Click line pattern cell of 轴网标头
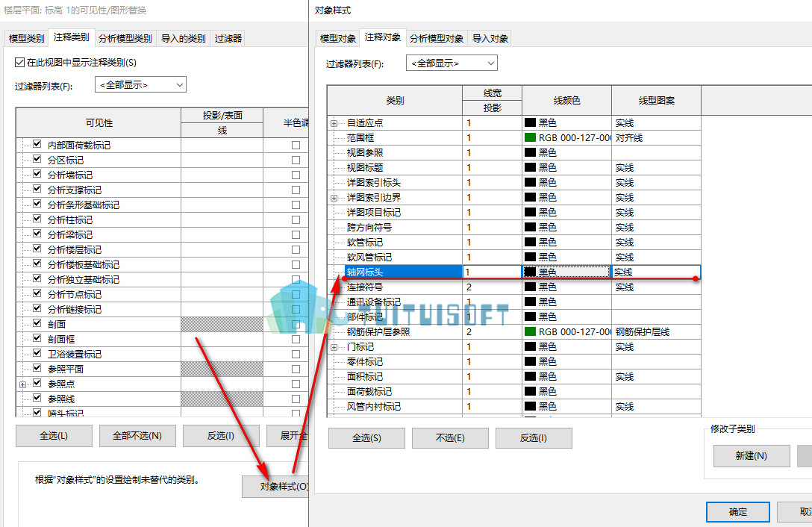The image size is (812, 527). (x=656, y=272)
